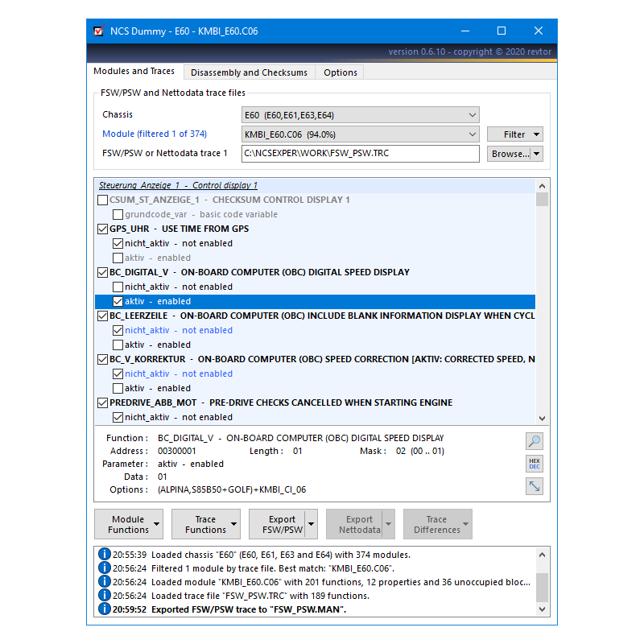
Task: Click the magnifier search icon
Action: point(535,441)
